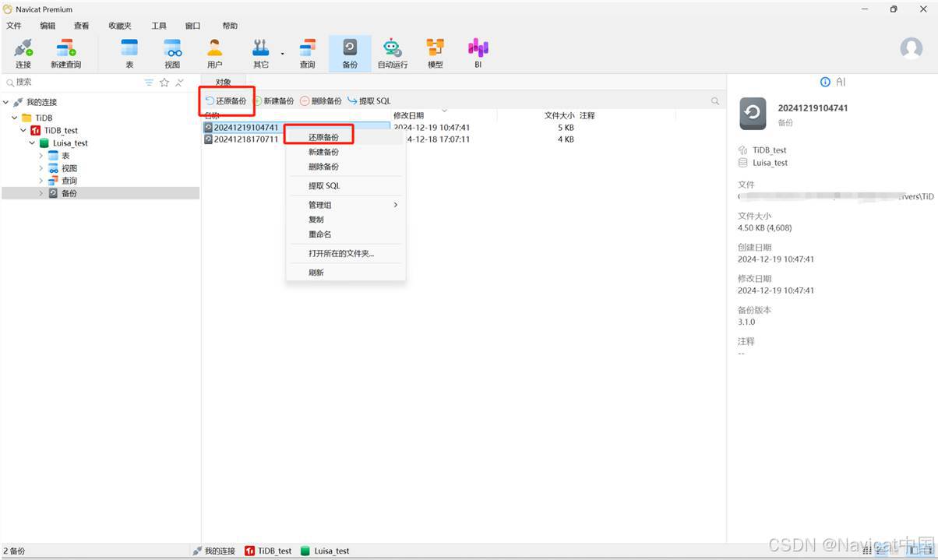Click the info icon in the right panel
The height and width of the screenshot is (560, 938).
tap(825, 82)
